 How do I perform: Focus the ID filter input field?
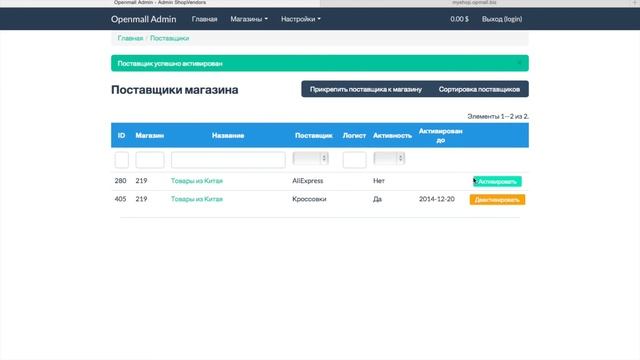pyautogui.click(x=122, y=160)
